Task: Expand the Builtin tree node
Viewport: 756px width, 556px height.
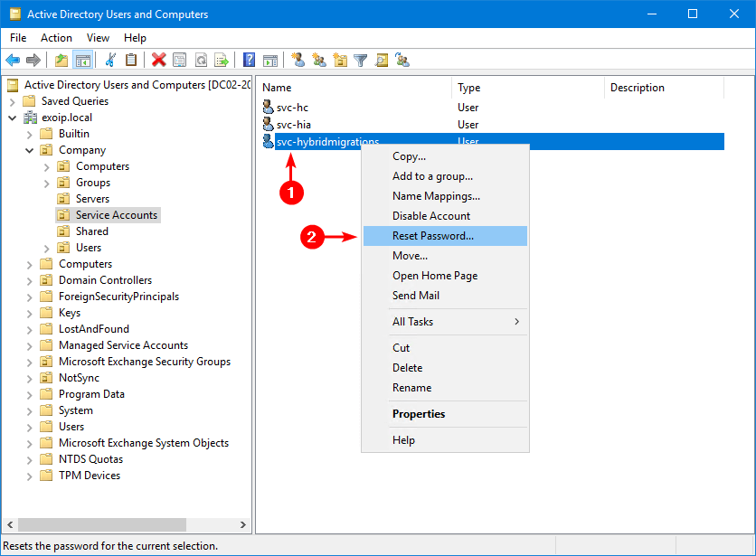Action: (30, 134)
